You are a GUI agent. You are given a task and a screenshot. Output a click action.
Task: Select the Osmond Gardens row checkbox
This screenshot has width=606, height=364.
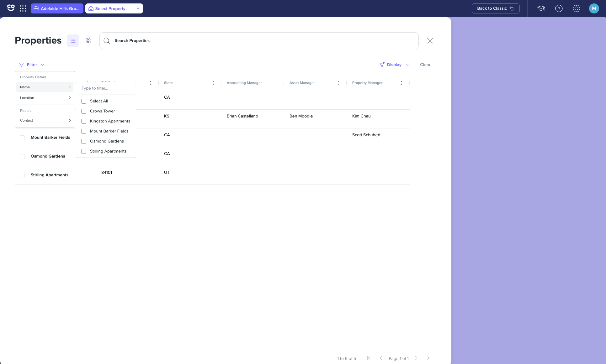click(22, 157)
